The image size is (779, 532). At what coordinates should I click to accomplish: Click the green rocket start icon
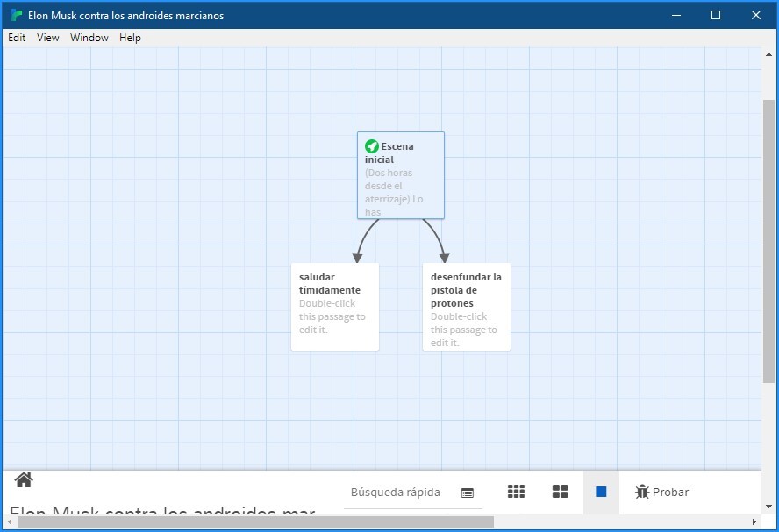(x=372, y=146)
